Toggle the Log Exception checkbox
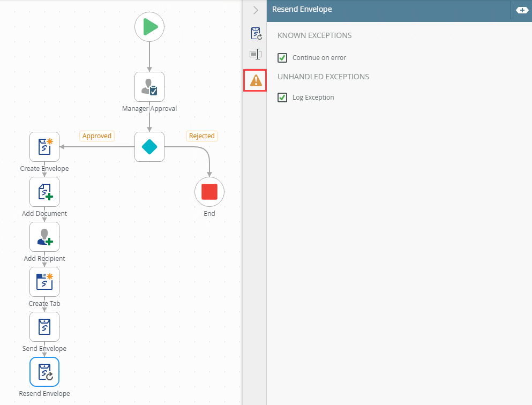532x405 pixels. 282,97
